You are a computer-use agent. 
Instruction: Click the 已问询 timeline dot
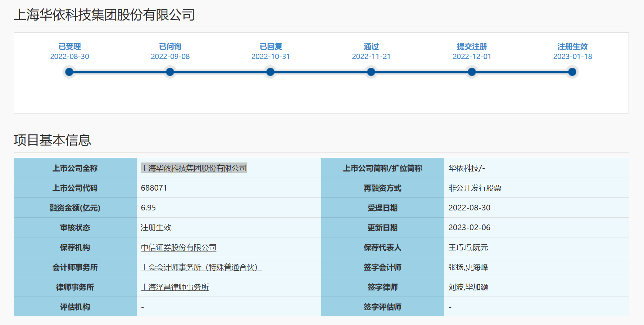coord(170,72)
